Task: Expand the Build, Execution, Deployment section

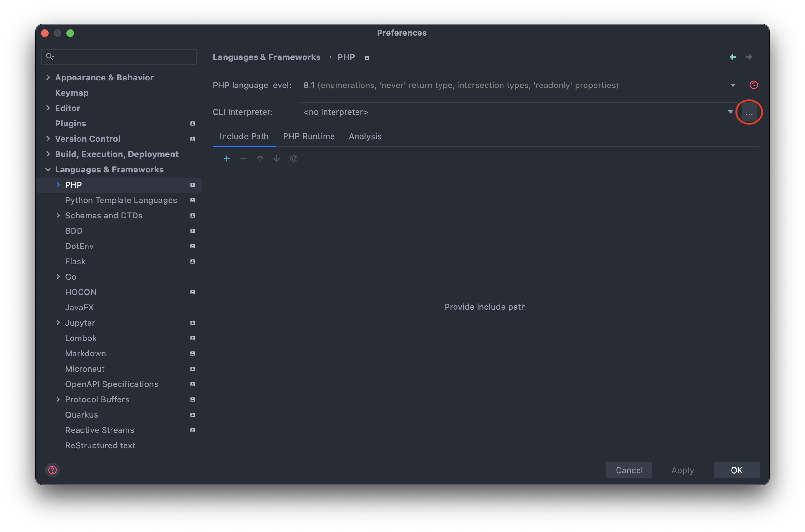Action: pyautogui.click(x=49, y=154)
